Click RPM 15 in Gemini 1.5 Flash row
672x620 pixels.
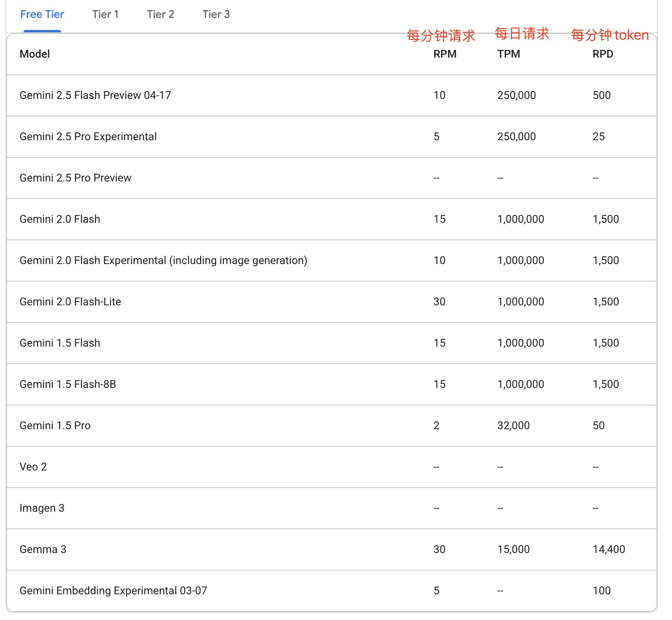pos(440,343)
